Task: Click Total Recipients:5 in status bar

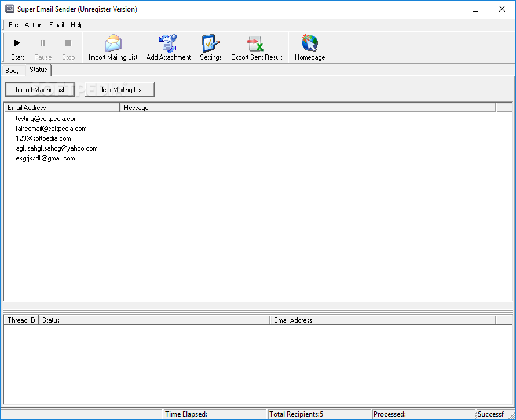Action: point(319,414)
